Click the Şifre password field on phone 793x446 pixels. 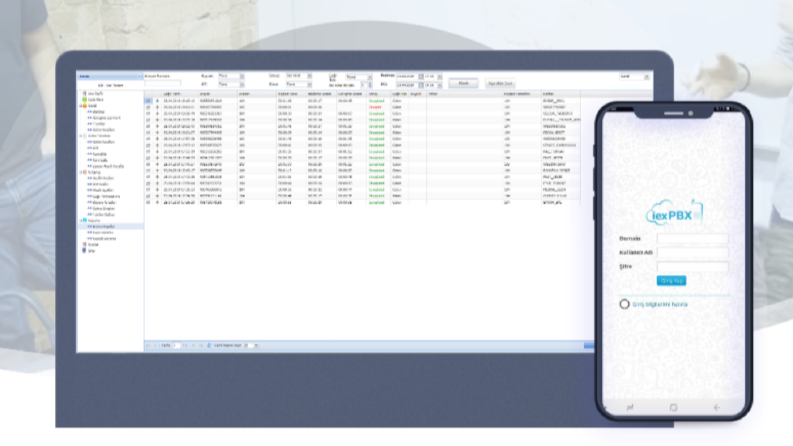(692, 266)
